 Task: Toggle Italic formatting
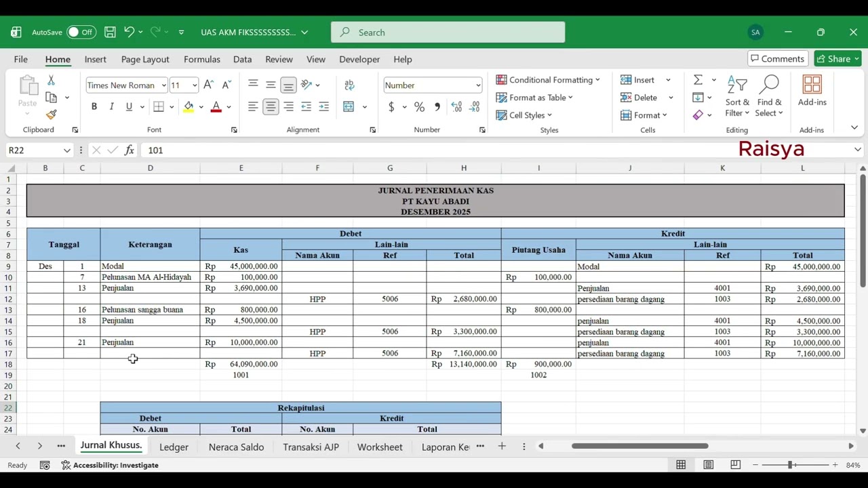tap(111, 106)
